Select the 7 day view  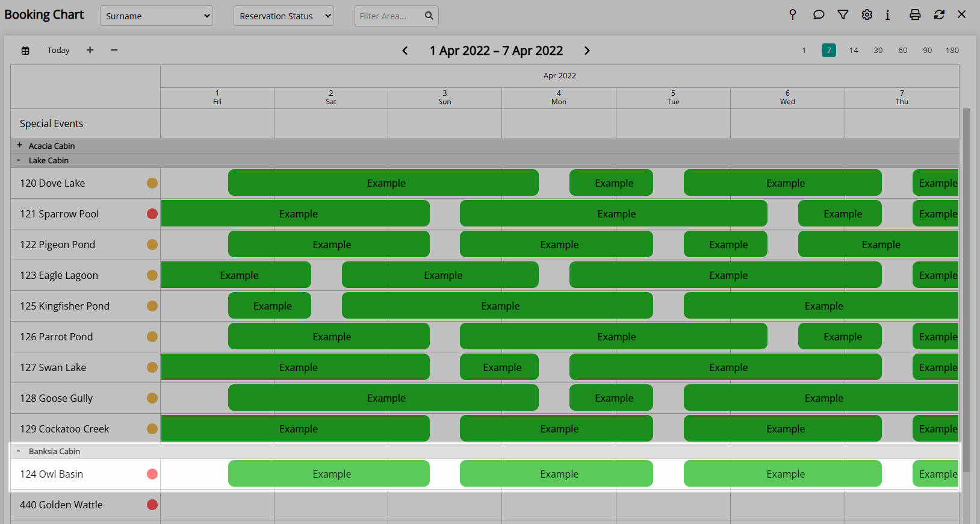click(x=829, y=51)
